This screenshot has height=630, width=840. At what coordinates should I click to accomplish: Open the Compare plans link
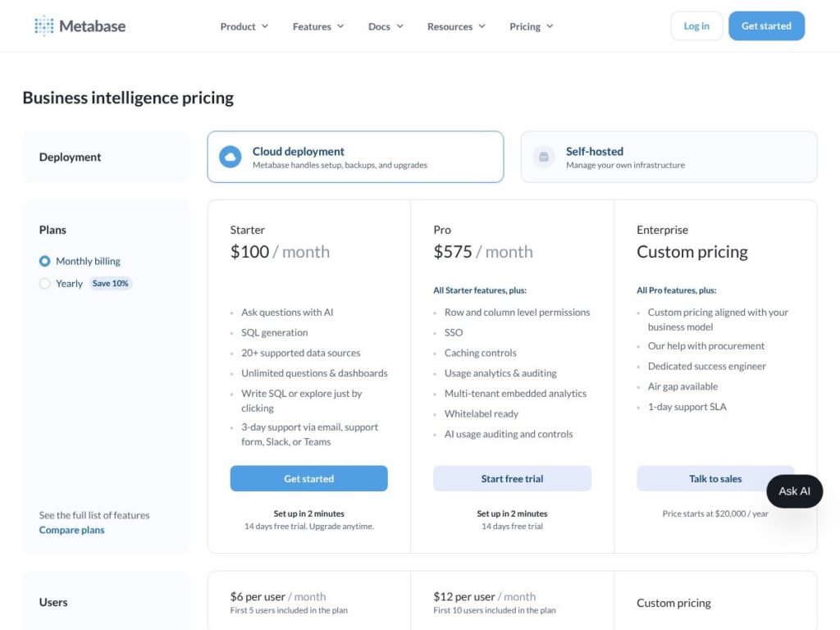point(72,530)
